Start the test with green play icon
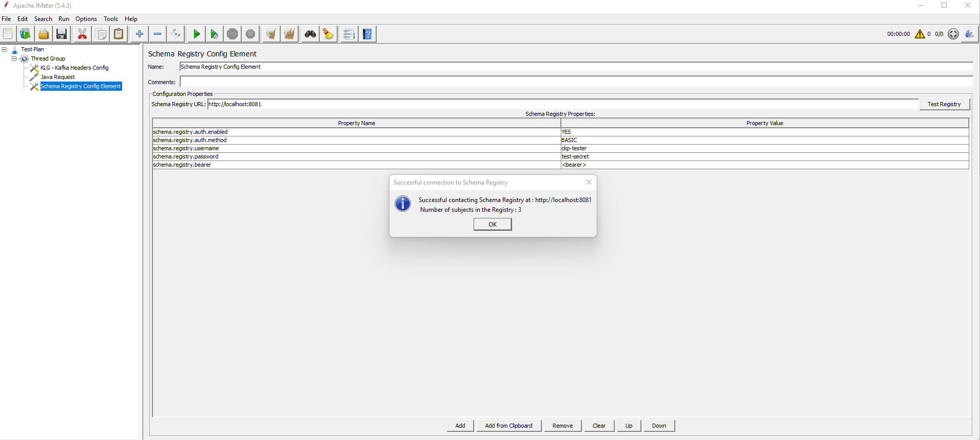 click(197, 34)
